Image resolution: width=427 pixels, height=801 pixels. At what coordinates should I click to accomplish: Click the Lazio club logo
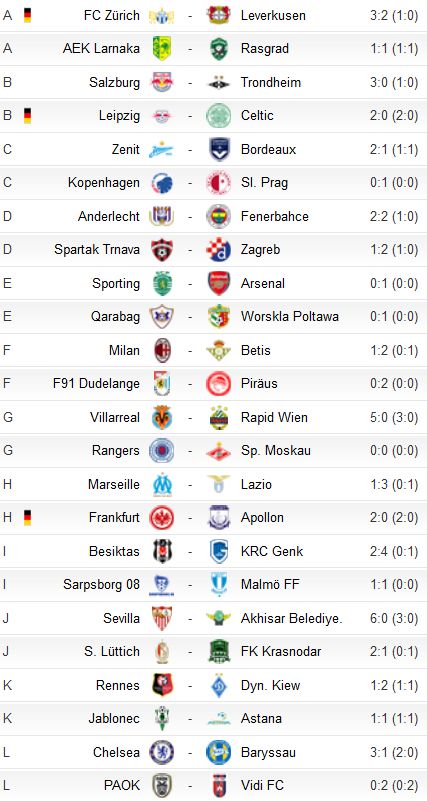[x=219, y=484]
